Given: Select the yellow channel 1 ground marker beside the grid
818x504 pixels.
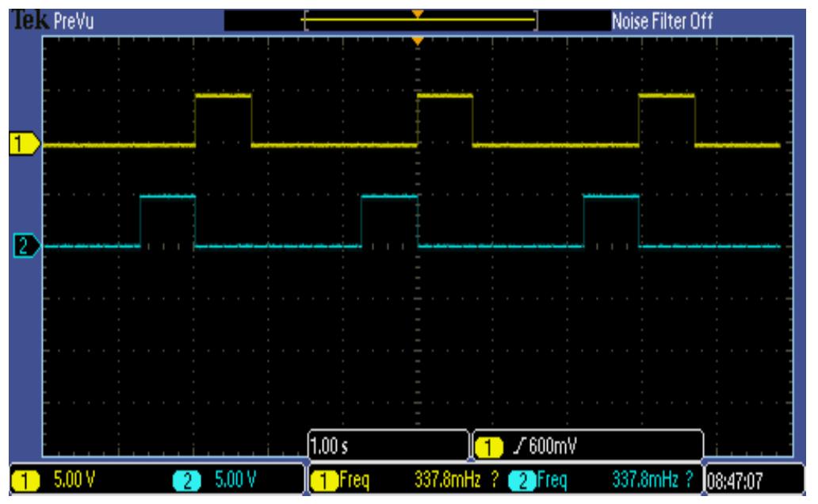Looking at the screenshot, I should pyautogui.click(x=25, y=143).
